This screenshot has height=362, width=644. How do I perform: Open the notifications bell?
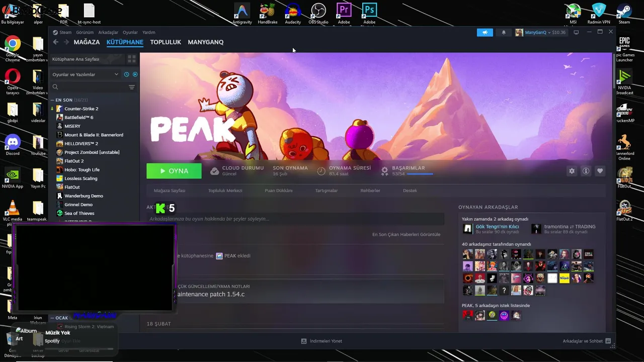pos(504,32)
